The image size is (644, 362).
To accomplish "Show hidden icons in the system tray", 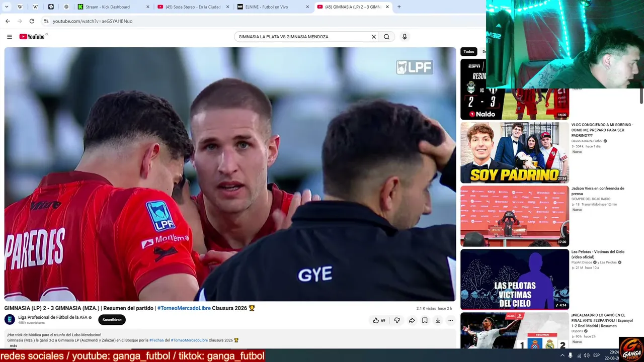I will pos(562,355).
